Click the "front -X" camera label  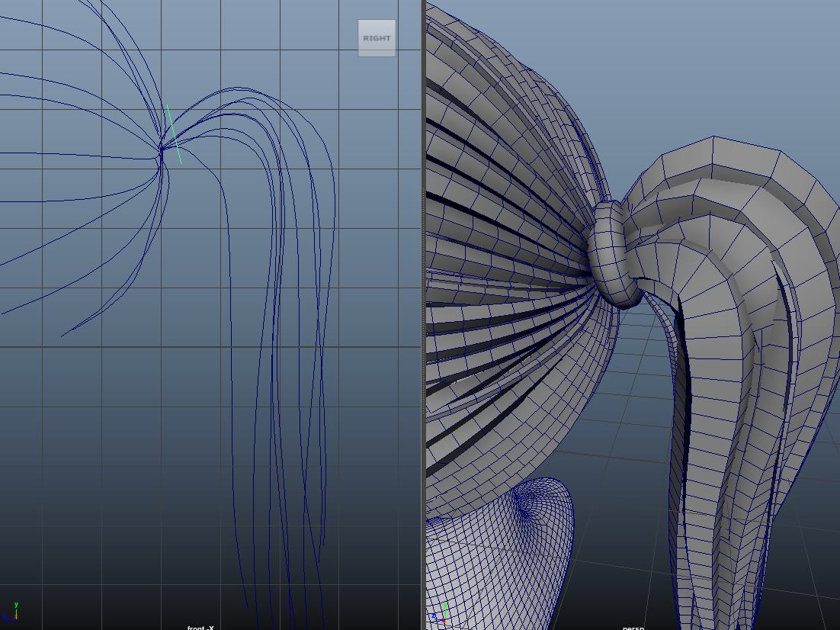(x=200, y=627)
